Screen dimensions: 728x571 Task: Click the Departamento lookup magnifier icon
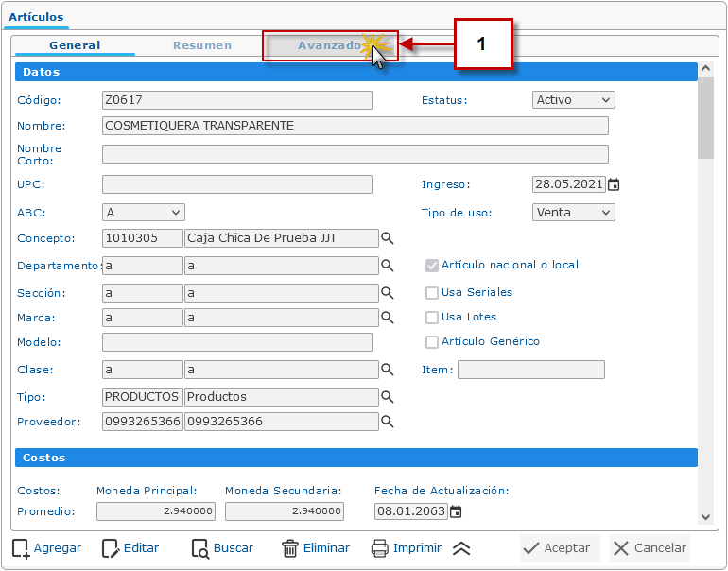pyautogui.click(x=387, y=267)
